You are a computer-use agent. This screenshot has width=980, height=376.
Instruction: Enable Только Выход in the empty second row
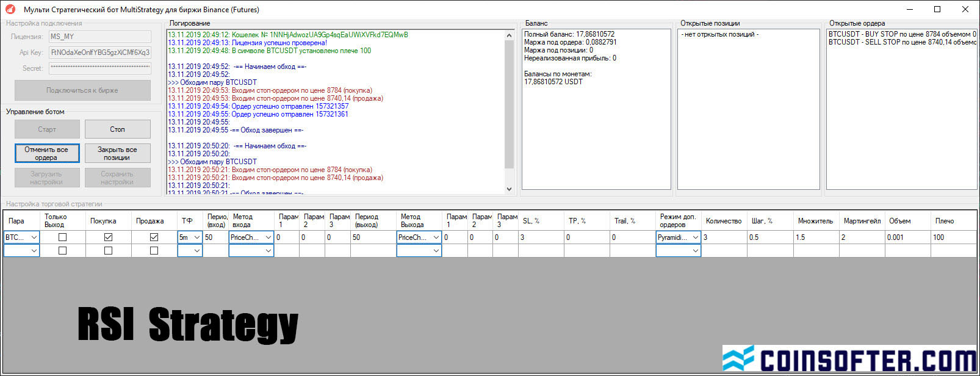click(62, 250)
